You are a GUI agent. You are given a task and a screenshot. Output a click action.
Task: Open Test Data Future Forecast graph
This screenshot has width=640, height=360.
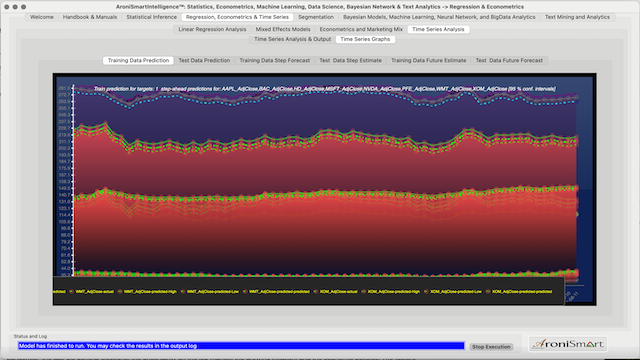pos(509,60)
